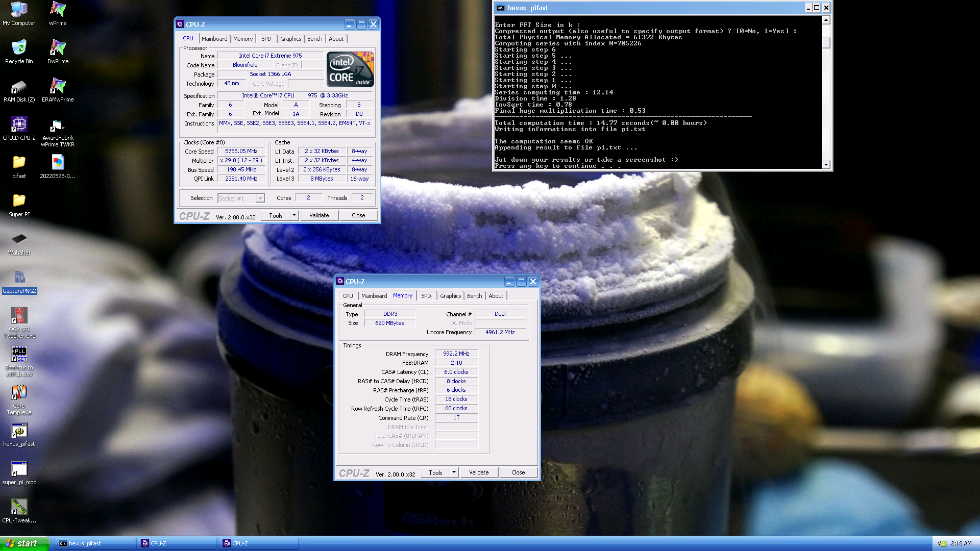Open Bench tab in lower CPU-Z window
This screenshot has height=551, width=980.
[x=475, y=296]
